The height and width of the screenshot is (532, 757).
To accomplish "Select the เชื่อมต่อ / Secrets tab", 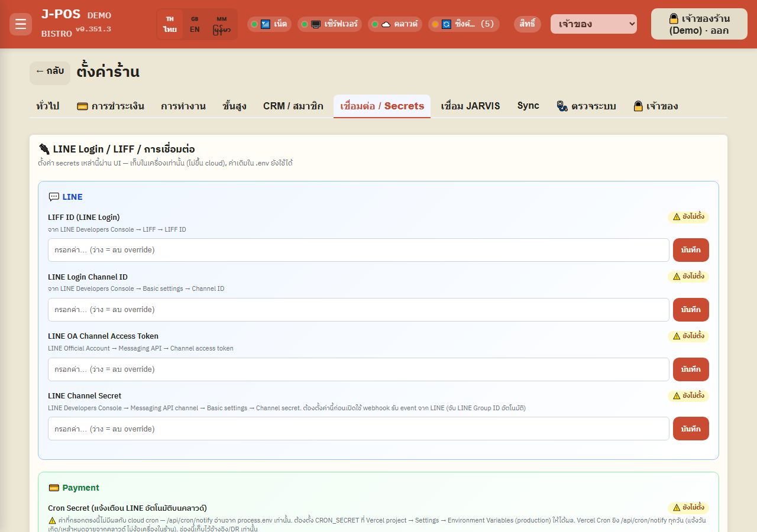I will (x=382, y=106).
